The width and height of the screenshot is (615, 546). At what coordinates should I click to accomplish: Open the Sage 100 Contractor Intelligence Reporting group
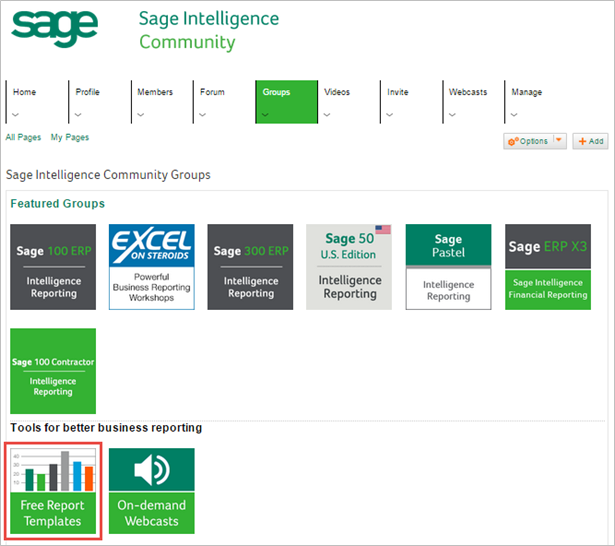click(x=53, y=371)
